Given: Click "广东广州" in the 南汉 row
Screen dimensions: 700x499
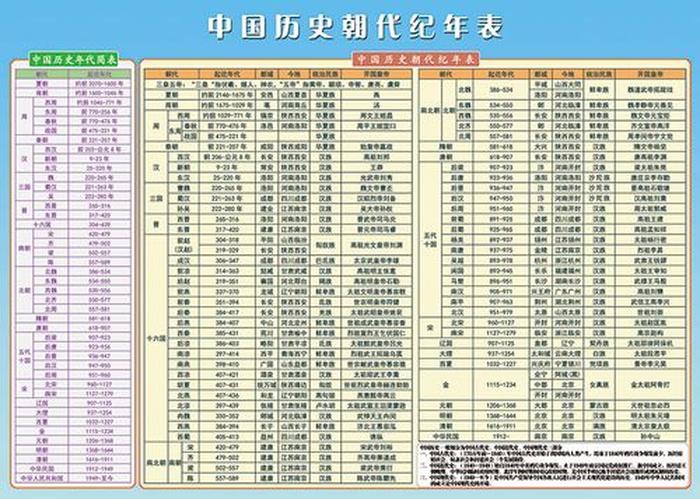Looking at the screenshot, I should click(568, 292).
